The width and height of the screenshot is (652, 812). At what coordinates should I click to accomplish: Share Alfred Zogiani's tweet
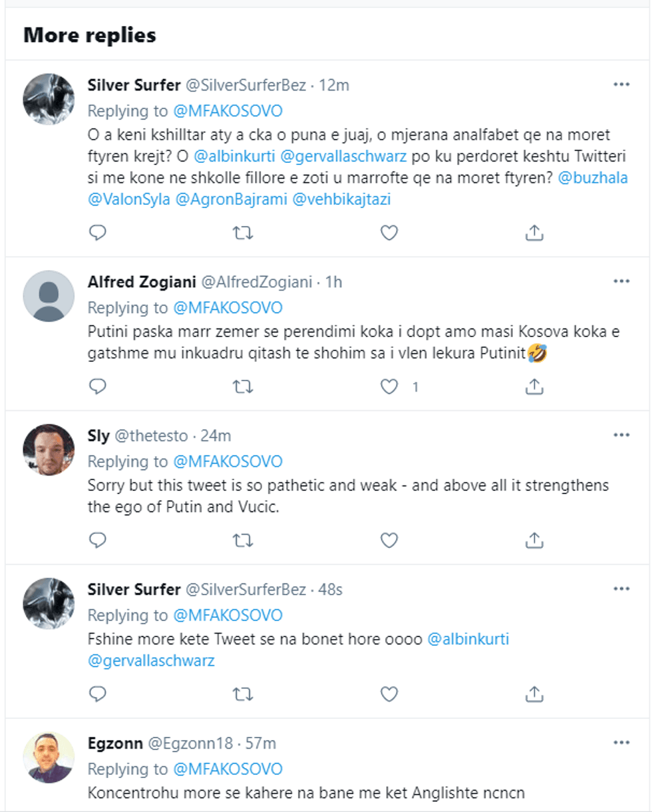(x=535, y=386)
